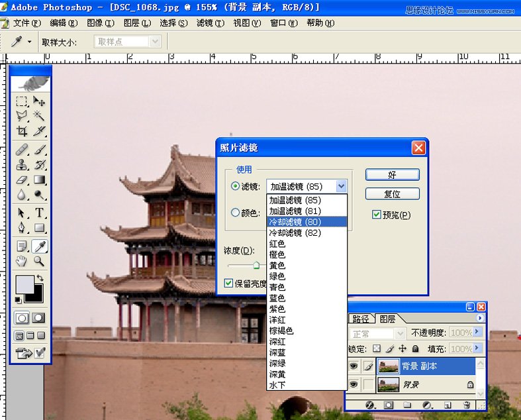Open the Layers panel flyout menu
This screenshot has width=521, height=420.
(x=479, y=318)
